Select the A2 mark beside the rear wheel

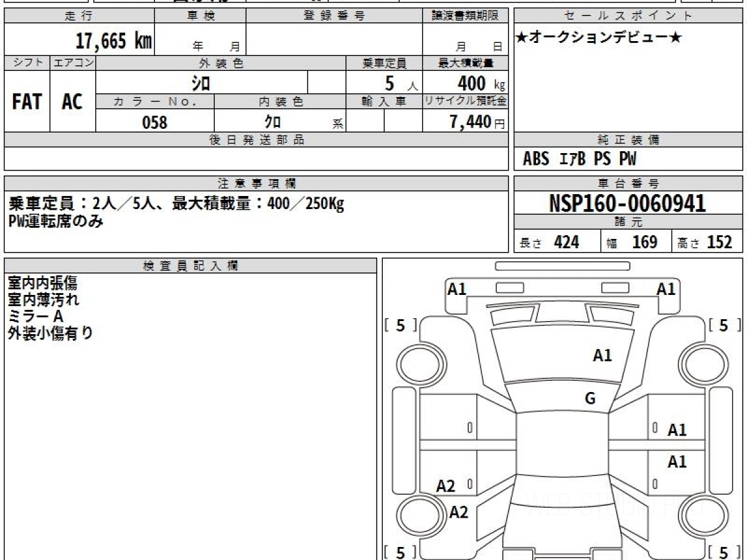[459, 513]
